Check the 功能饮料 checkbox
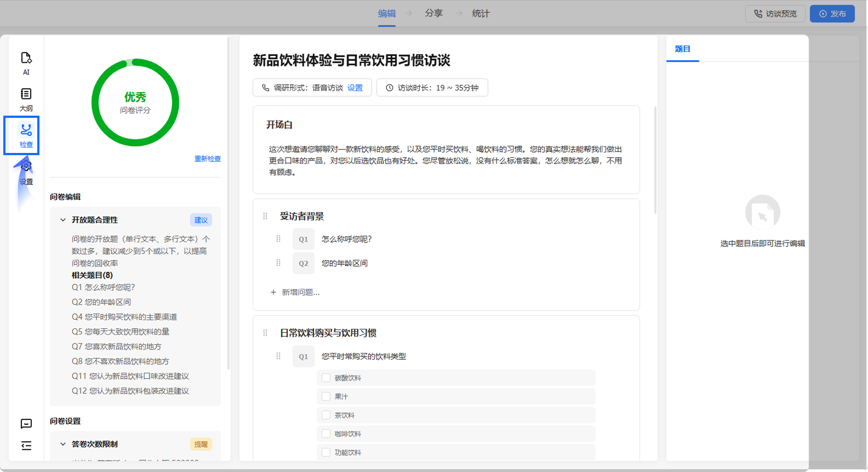The width and height of the screenshot is (868, 472). [x=326, y=452]
